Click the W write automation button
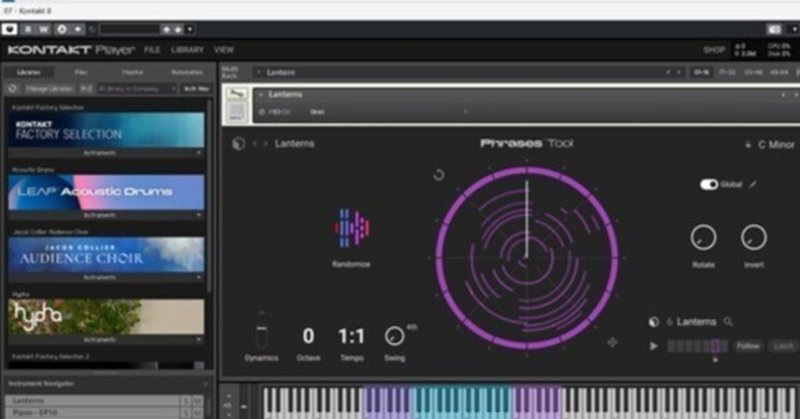The height and width of the screenshot is (419, 800). click(44, 29)
